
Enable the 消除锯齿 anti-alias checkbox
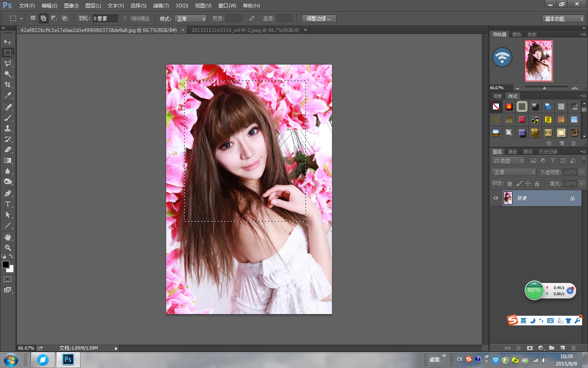[125, 18]
